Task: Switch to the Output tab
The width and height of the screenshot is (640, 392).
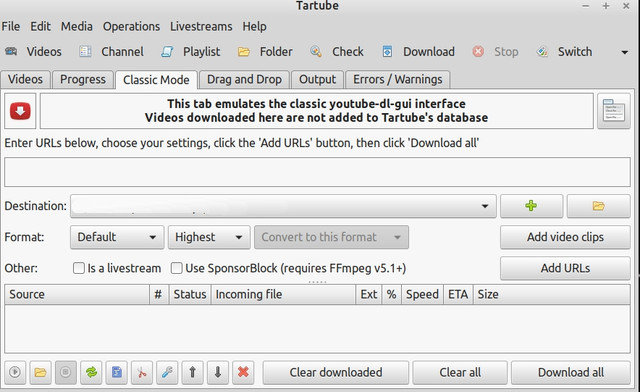Action: [x=317, y=79]
